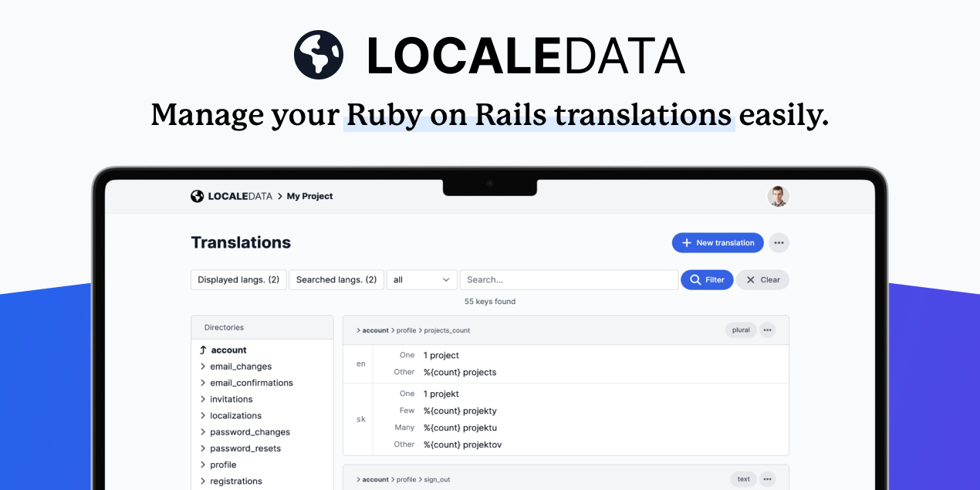Viewport: 980px width, 490px height.
Task: Click the plural badge on projects_count
Action: coord(740,329)
